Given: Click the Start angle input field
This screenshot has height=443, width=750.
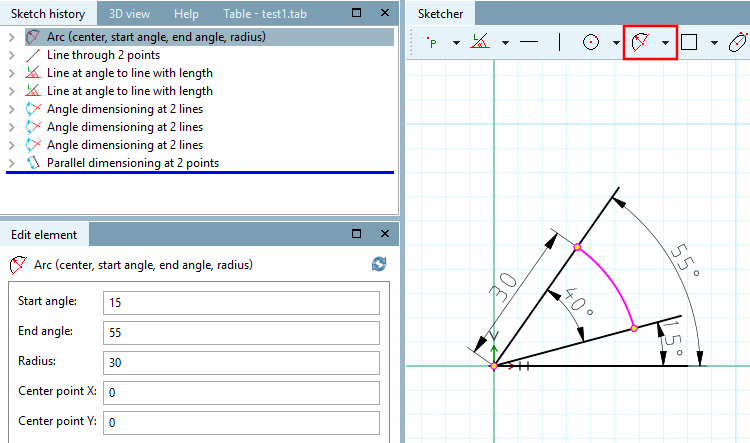Looking at the screenshot, I should click(x=241, y=303).
